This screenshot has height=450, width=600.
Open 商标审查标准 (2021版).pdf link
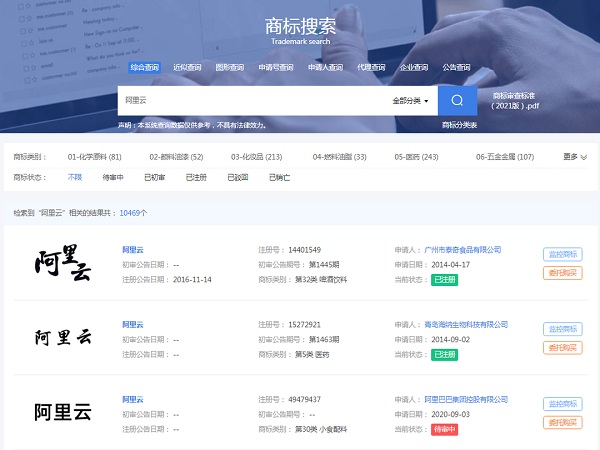coord(514,101)
